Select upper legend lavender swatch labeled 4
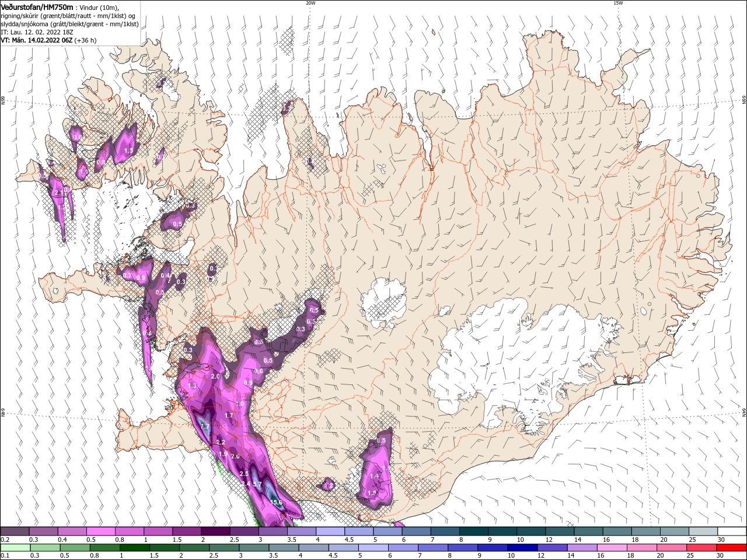This screenshot has height=560, width=747. (x=330, y=531)
